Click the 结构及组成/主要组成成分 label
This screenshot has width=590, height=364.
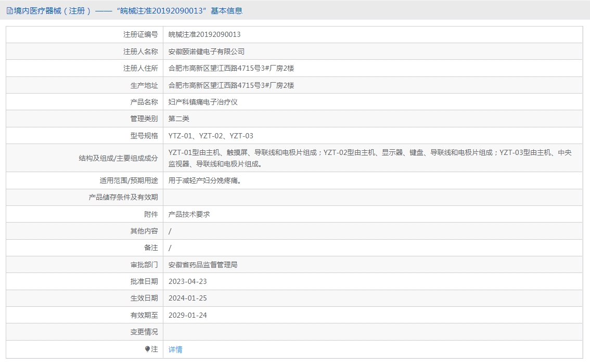(x=118, y=158)
